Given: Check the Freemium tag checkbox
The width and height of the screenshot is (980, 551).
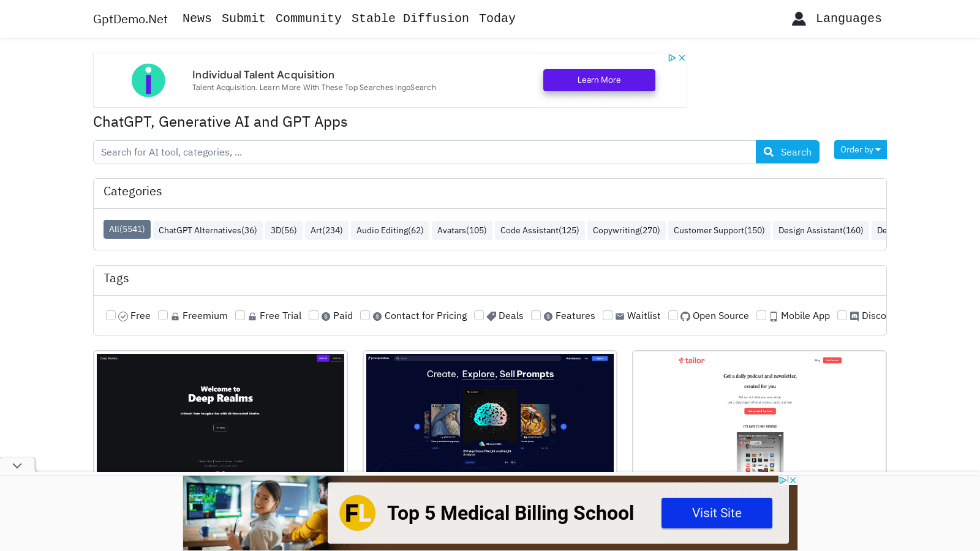Looking at the screenshot, I should pyautogui.click(x=163, y=315).
